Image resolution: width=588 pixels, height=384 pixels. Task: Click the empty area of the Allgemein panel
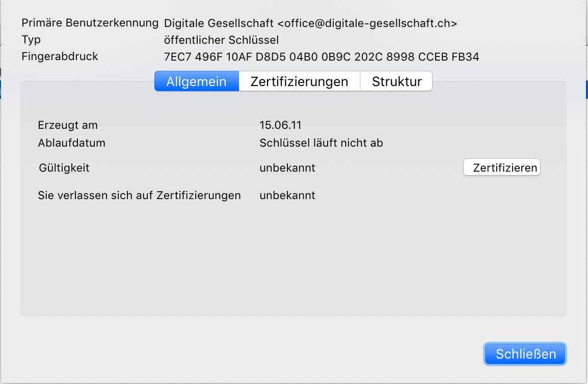pyautogui.click(x=293, y=259)
